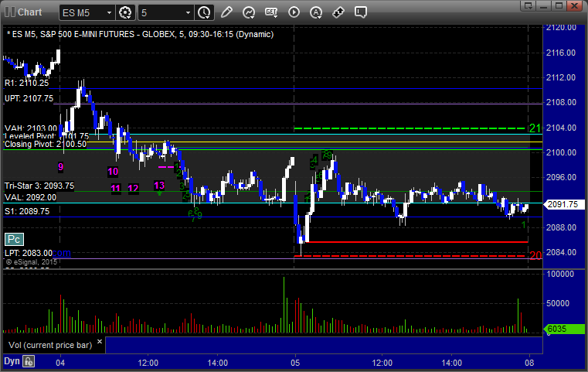Open the window options dropdown button
The image size is (588, 372).
pyautogui.click(x=529, y=5)
